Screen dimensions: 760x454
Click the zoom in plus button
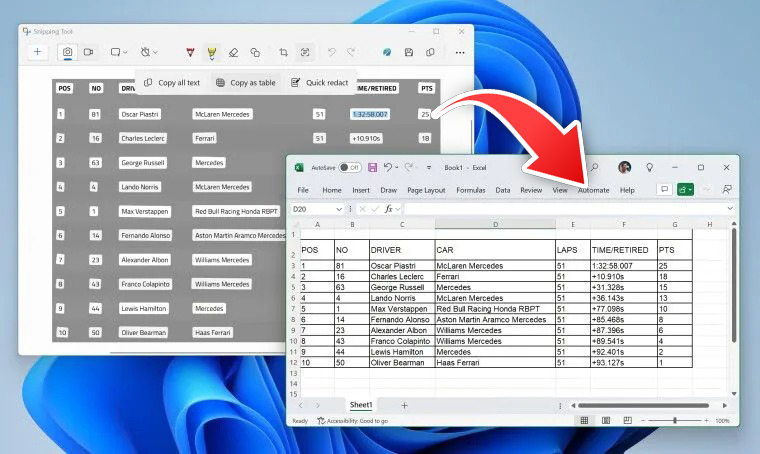tap(706, 421)
